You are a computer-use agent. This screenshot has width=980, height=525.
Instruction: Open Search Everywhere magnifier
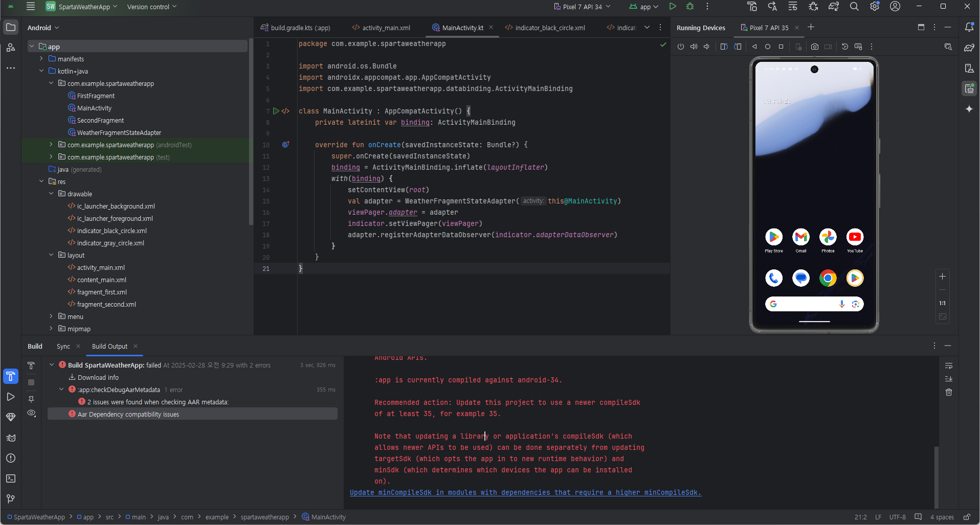(x=854, y=7)
